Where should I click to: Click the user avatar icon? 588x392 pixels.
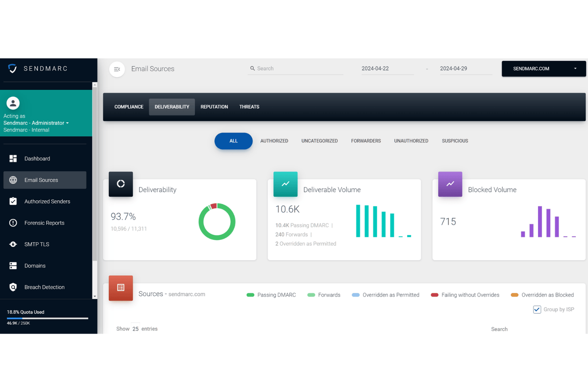13,103
